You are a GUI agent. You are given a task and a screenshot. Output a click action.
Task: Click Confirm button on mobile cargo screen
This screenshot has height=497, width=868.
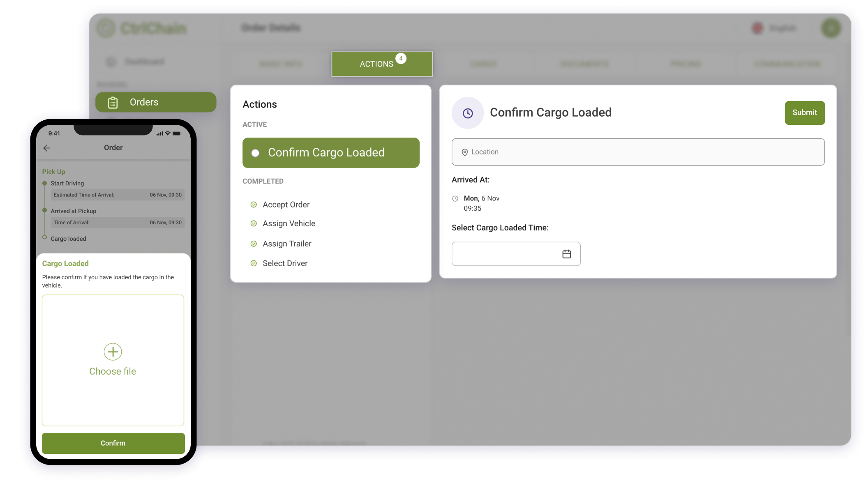[113, 443]
